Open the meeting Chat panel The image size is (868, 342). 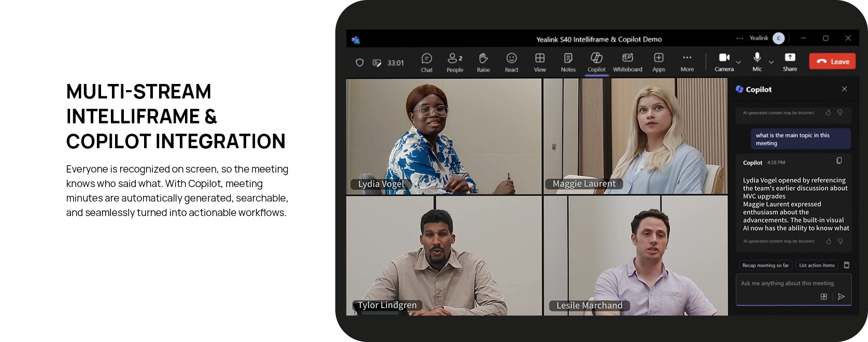tap(426, 62)
